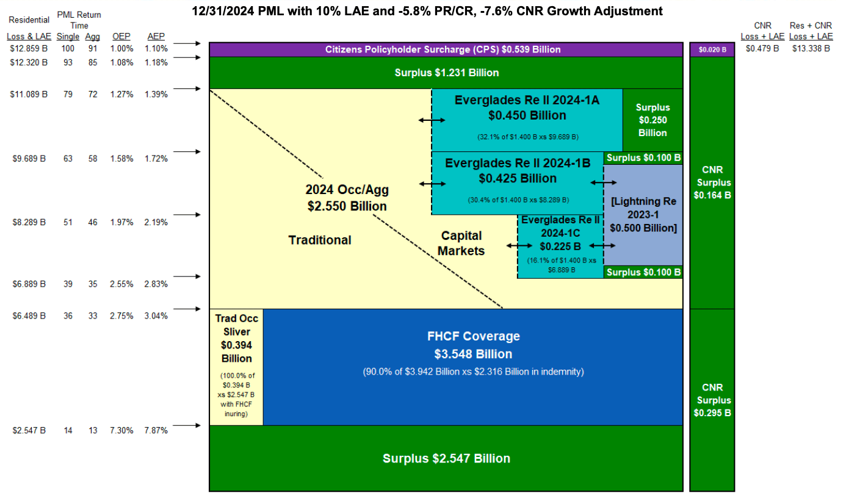Image resolution: width=846 pixels, height=504 pixels.
Task: Click the CNR Surplus $0.164 B block
Action: (712, 182)
